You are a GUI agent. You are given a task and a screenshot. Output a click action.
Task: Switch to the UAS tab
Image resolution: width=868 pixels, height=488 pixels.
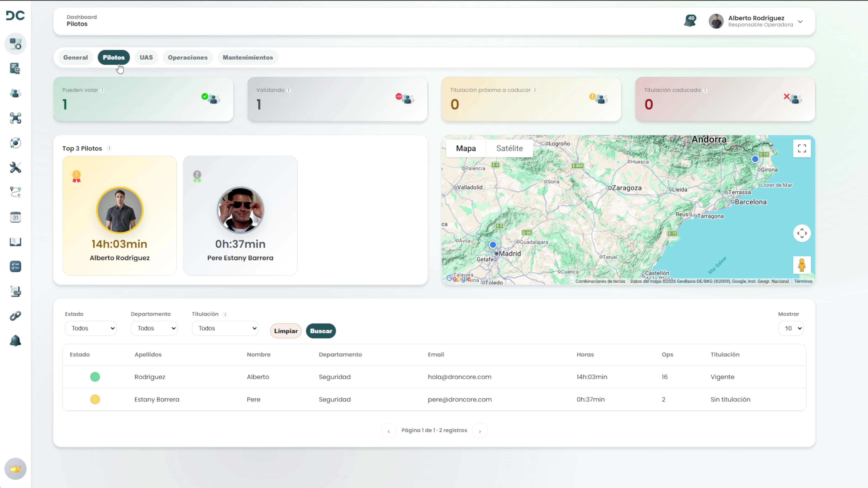coord(146,58)
